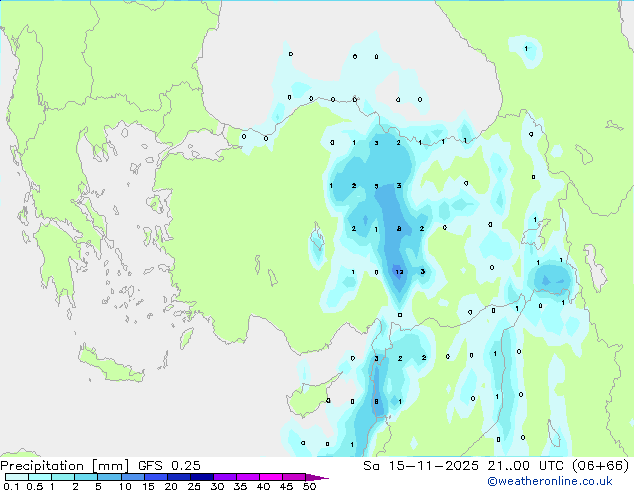Screen dimensions: 634x490
Task: Click the '0.1' legend label
Action: (x=11, y=486)
